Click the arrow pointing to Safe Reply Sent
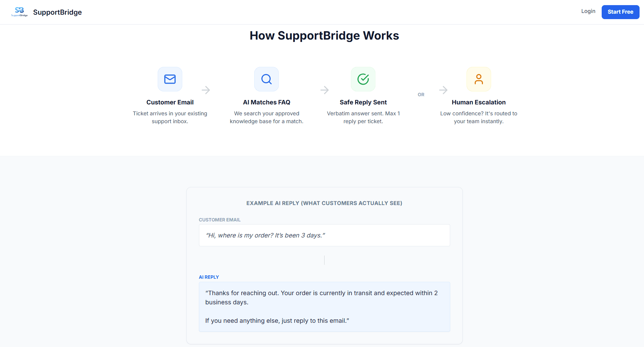 [x=325, y=90]
